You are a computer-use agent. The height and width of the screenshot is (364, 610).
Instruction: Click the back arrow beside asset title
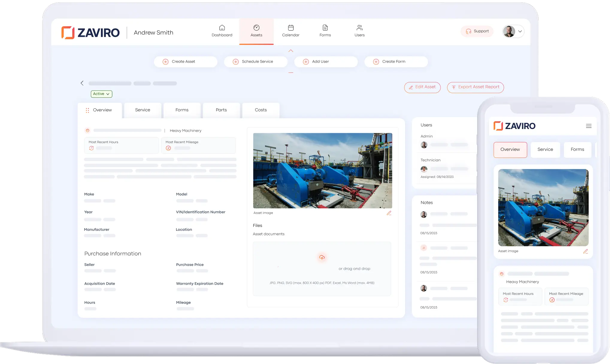(82, 83)
